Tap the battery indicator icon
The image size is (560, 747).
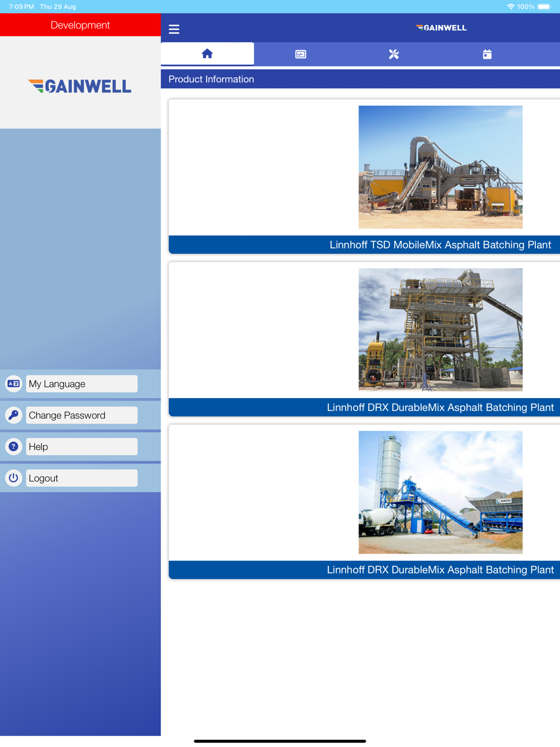[544, 7]
